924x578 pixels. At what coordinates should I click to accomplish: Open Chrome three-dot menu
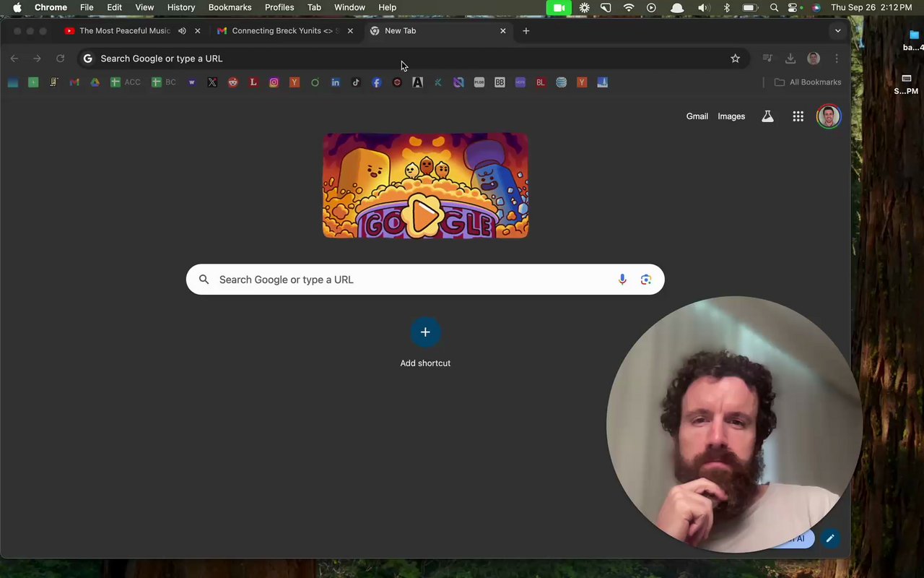(837, 59)
